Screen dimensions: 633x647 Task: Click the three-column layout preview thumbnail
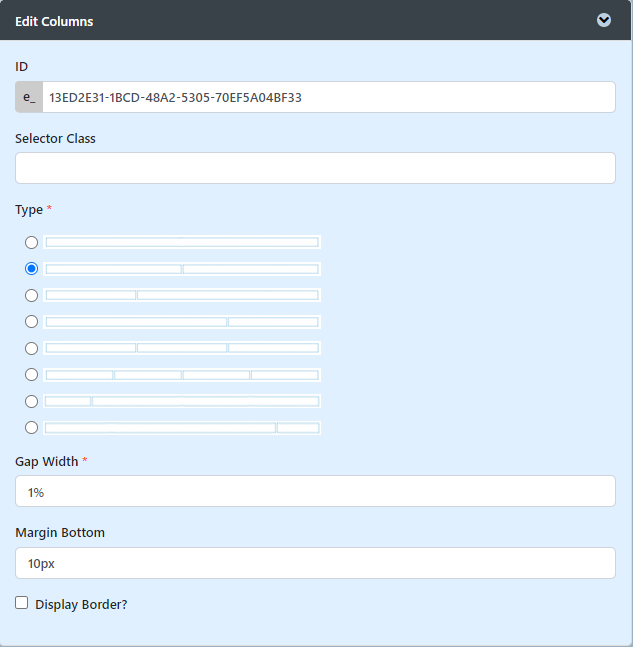tap(182, 348)
